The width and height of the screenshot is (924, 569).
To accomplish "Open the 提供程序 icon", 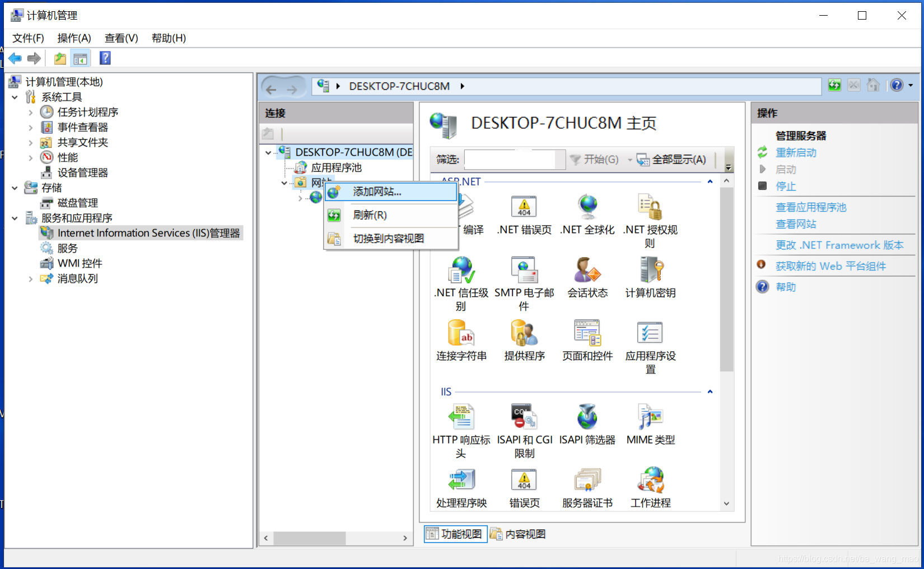I will (524, 333).
